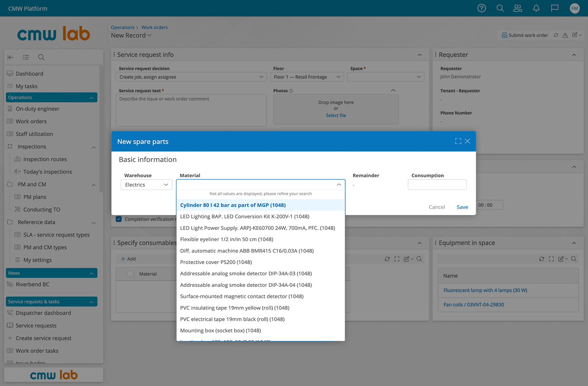
Task: Click Select file link for photos
Action: [x=336, y=116]
